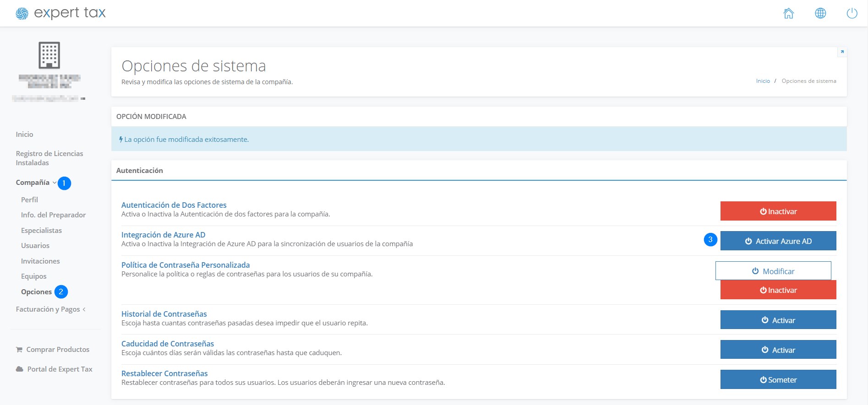Select Opciones in the sidebar

[x=36, y=292]
